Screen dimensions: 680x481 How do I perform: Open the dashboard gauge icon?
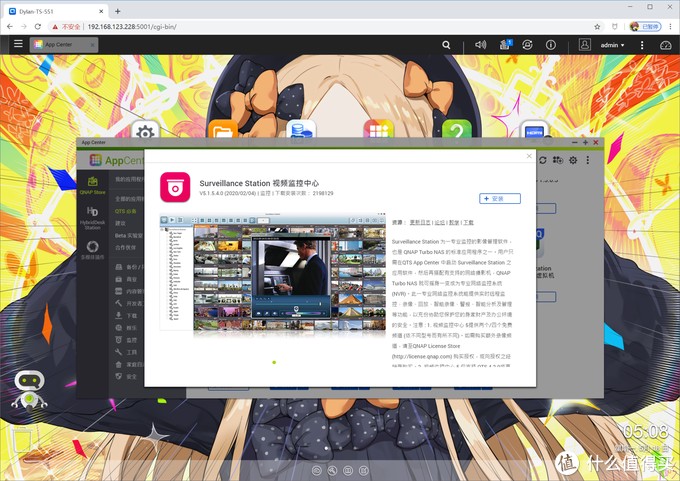click(x=665, y=45)
